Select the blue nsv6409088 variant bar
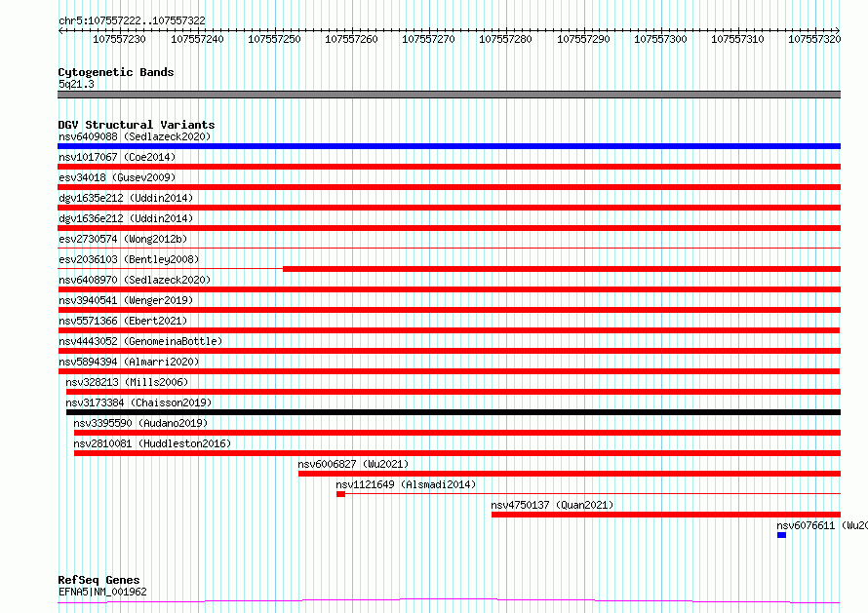Viewport: 868px width, 613px height. pos(449,146)
